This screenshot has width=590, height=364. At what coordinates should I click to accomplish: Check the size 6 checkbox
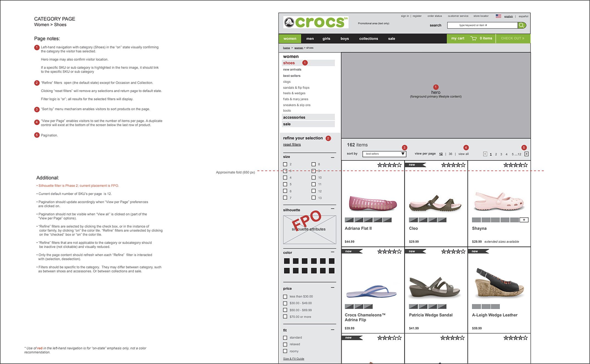[285, 191]
